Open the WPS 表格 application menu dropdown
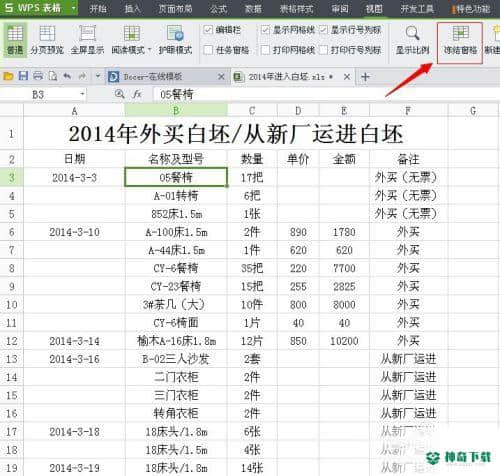500x476 pixels. [74, 8]
